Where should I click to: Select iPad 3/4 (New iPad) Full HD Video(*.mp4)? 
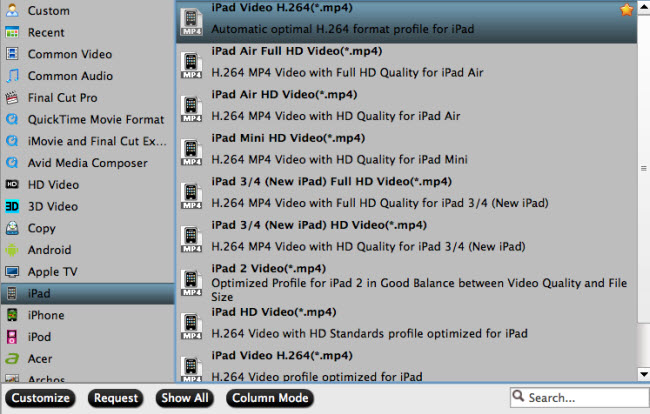tap(407, 196)
